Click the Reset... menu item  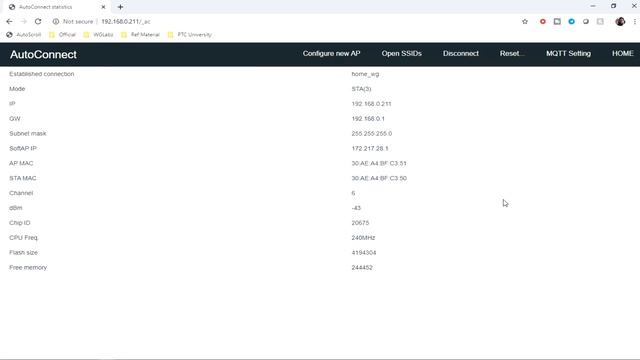(512, 53)
